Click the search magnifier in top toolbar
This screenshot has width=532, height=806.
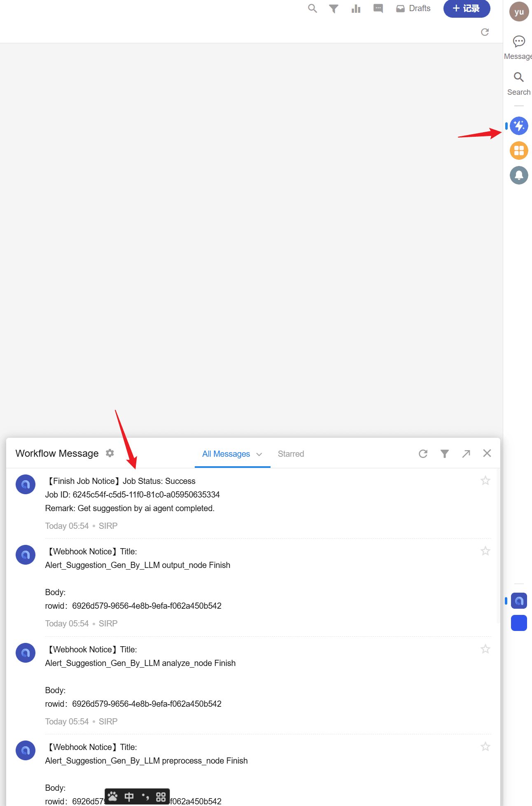coord(313,9)
